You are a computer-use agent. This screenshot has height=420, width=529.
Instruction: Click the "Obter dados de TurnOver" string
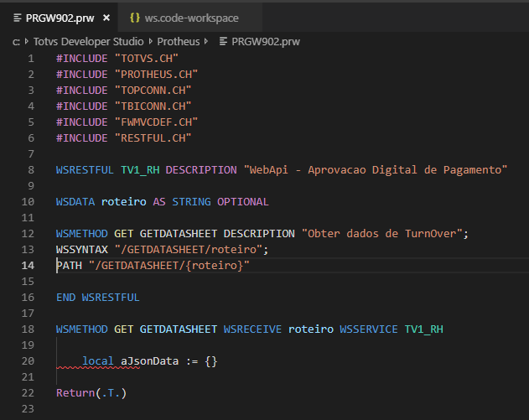point(381,233)
